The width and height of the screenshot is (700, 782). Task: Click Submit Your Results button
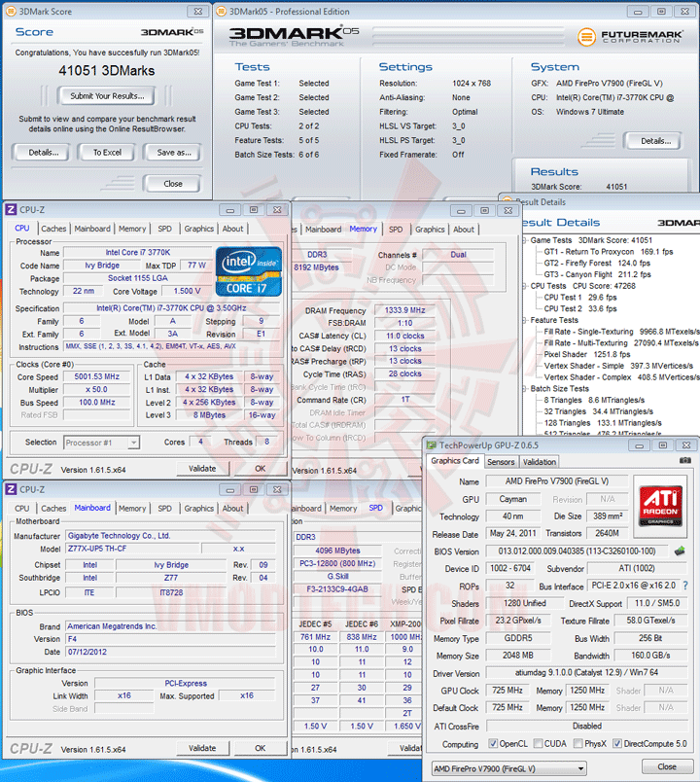tap(107, 95)
